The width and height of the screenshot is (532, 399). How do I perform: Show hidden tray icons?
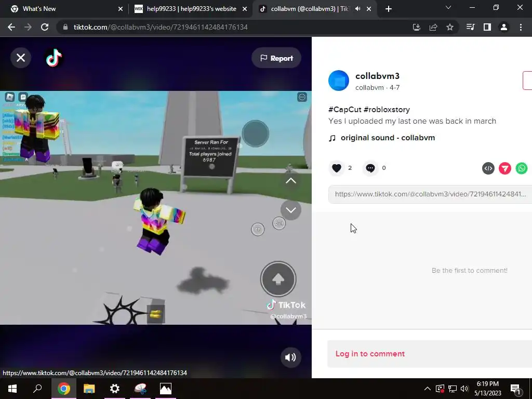(x=427, y=389)
